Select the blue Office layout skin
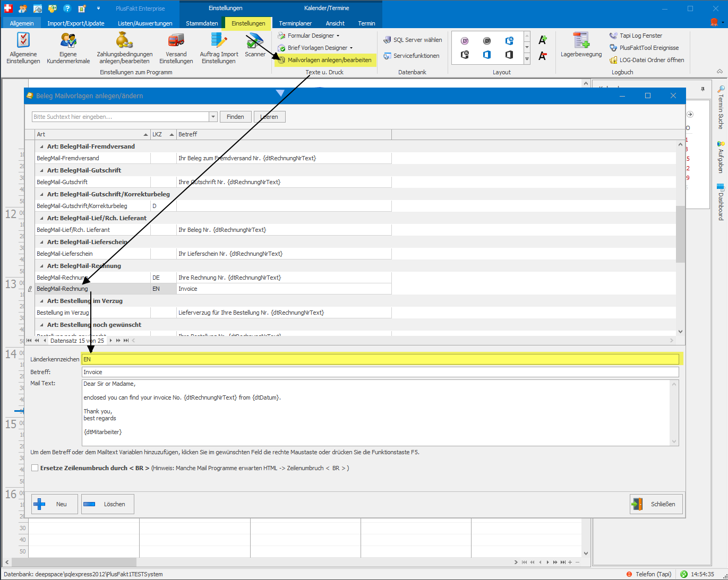Screen dimensions: 728x580 pos(487,55)
